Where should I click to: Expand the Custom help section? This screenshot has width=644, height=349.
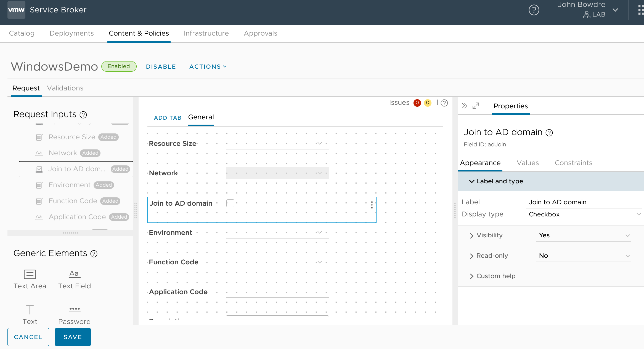coord(472,276)
